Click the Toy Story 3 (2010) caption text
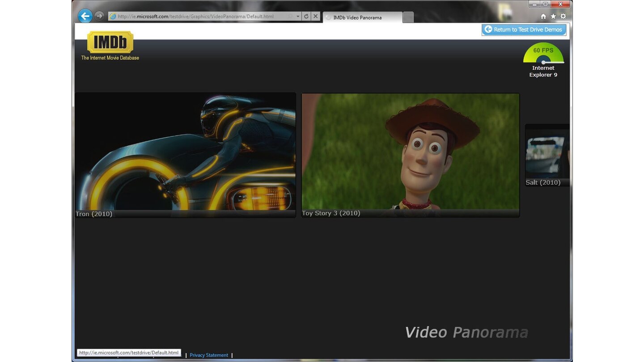Screen dimensions: 644x362 [331, 213]
